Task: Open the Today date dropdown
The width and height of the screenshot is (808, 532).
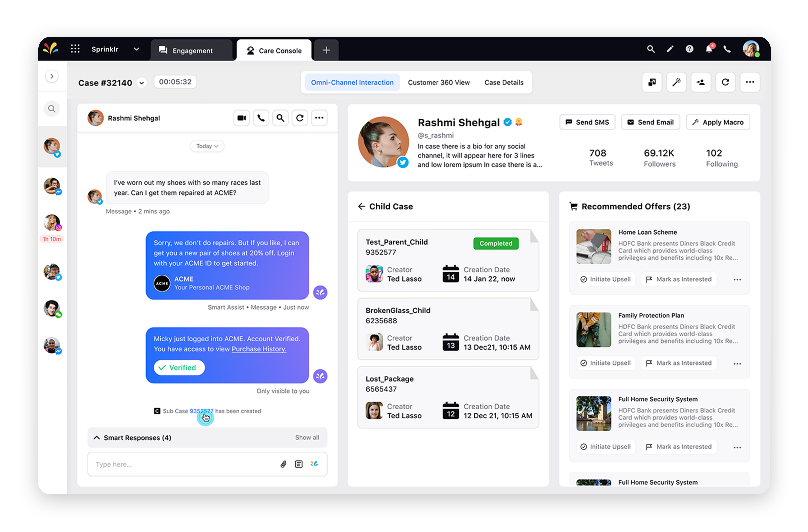Action: point(207,146)
